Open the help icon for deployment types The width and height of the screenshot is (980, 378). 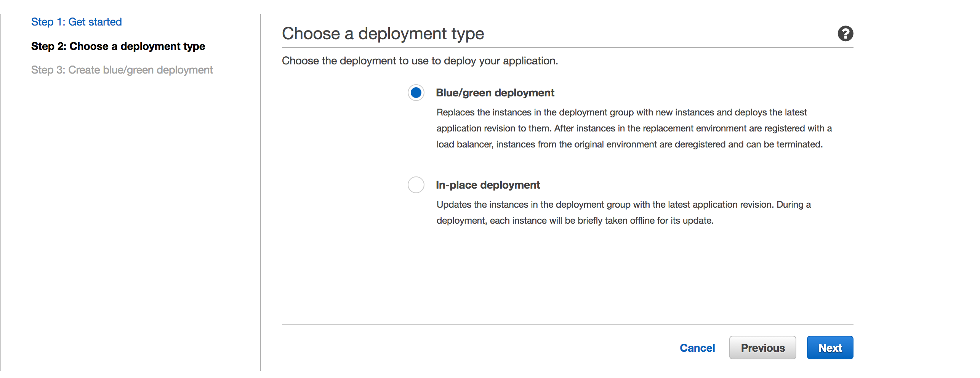[845, 34]
